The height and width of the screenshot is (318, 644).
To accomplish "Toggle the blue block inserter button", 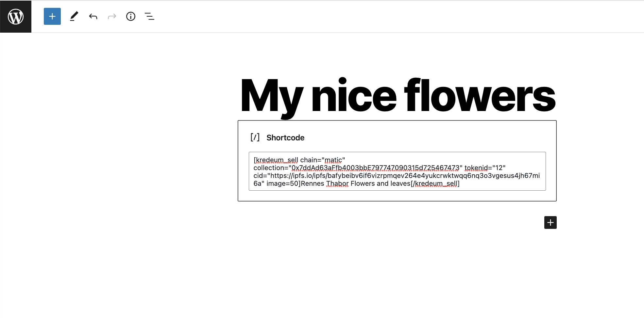I will click(52, 16).
